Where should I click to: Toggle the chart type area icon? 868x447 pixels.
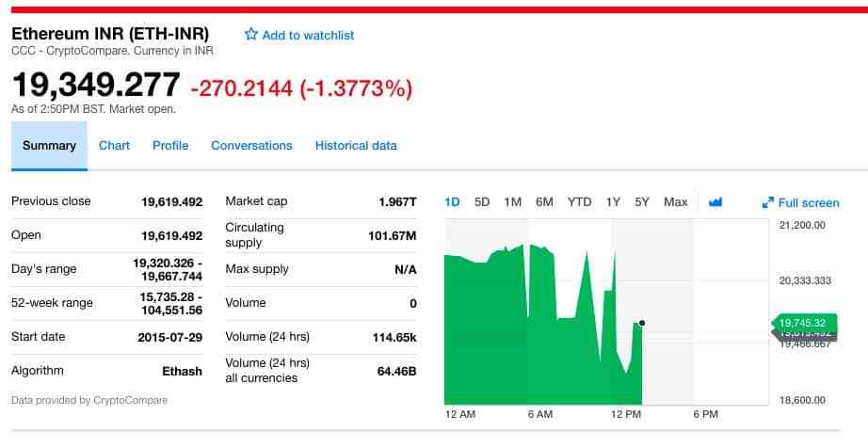pos(715,202)
